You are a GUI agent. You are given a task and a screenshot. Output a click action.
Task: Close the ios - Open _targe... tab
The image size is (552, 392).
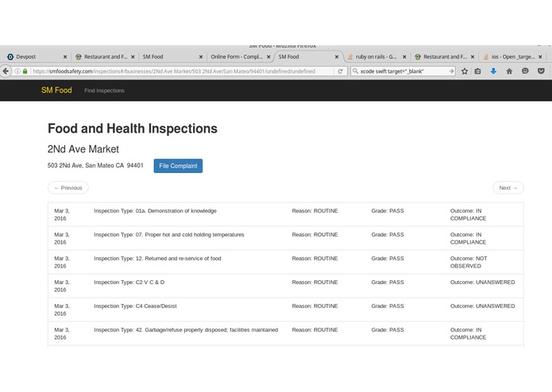click(x=540, y=57)
